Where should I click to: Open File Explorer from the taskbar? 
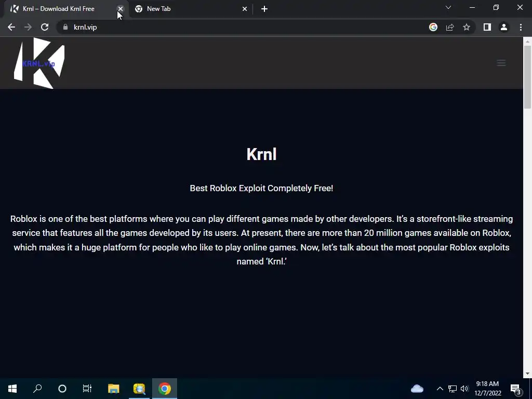[x=114, y=389]
